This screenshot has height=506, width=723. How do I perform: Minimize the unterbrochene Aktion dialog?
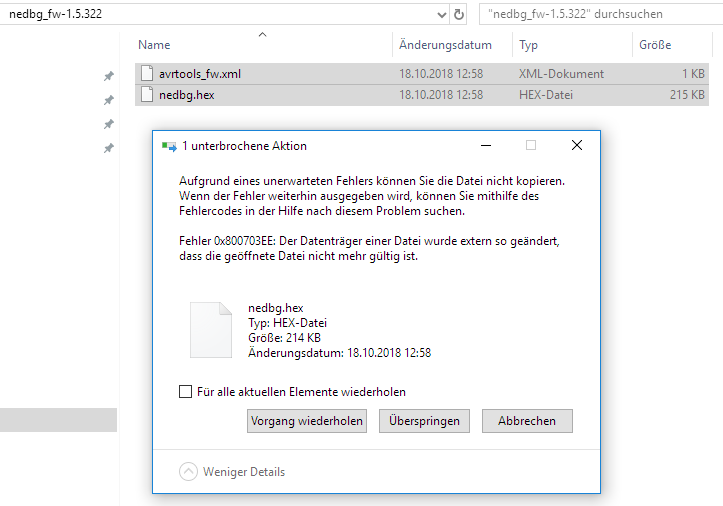(486, 146)
